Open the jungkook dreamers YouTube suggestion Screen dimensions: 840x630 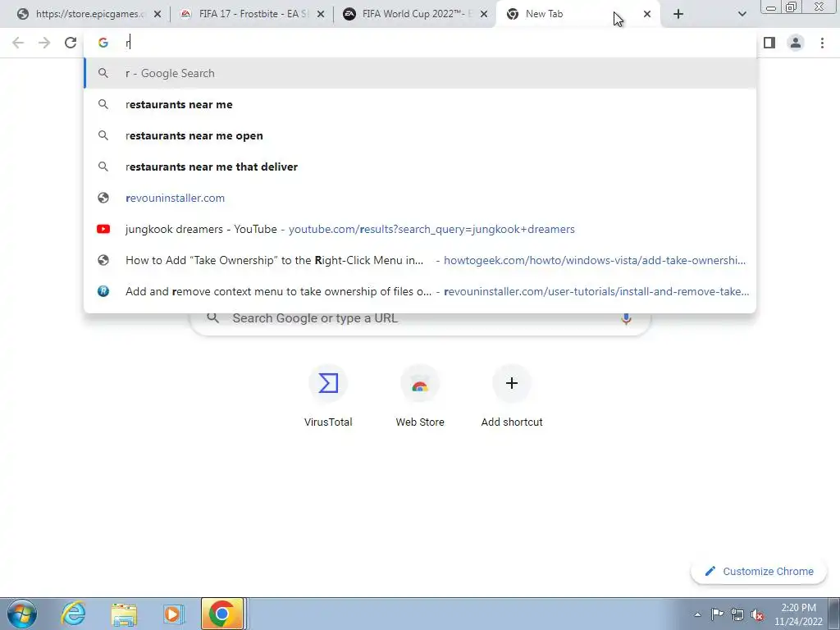[420, 229]
